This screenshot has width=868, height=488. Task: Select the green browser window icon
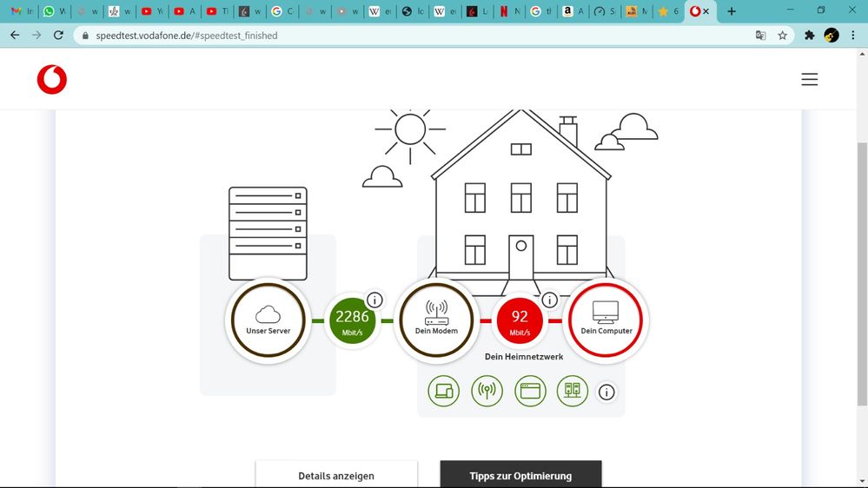click(x=530, y=391)
